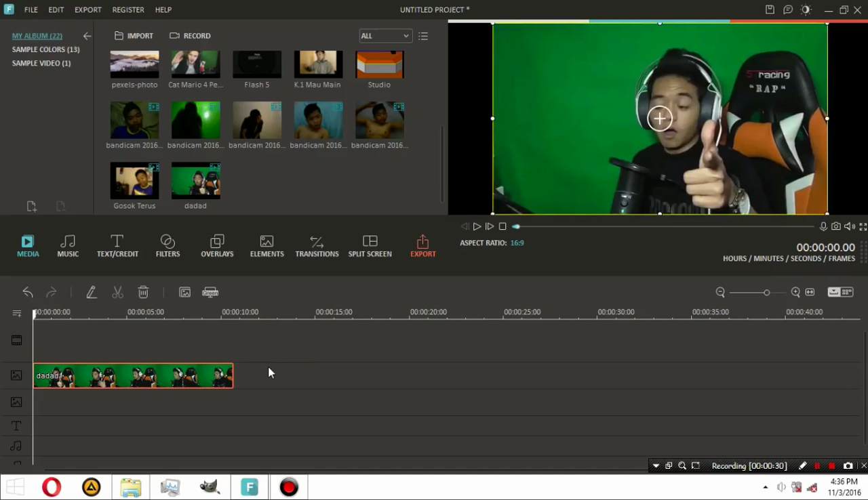Click the edit pencil icon
868x500 pixels.
(x=91, y=293)
